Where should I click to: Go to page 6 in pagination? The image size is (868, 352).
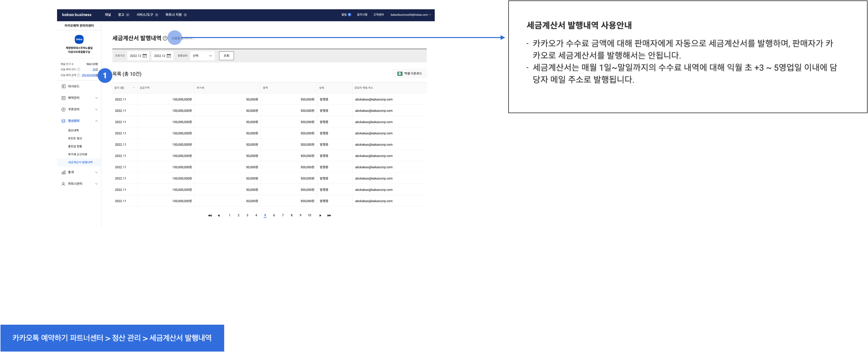pyautogui.click(x=274, y=215)
